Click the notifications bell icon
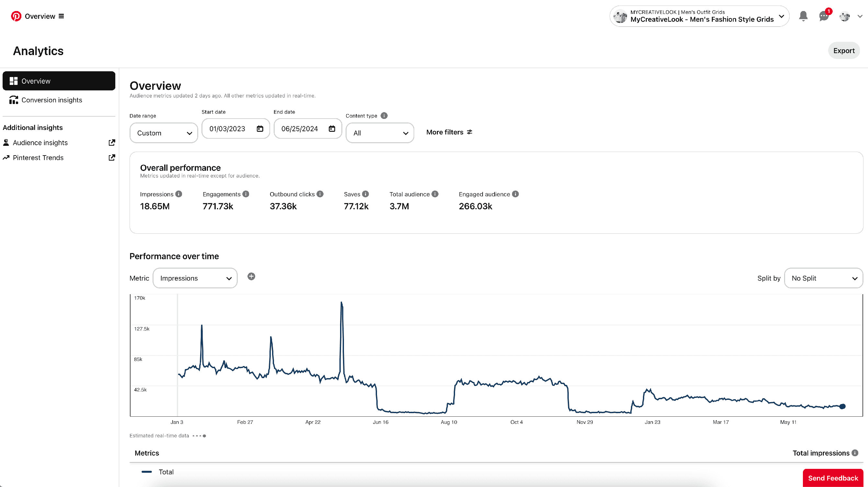868x487 pixels. point(803,16)
